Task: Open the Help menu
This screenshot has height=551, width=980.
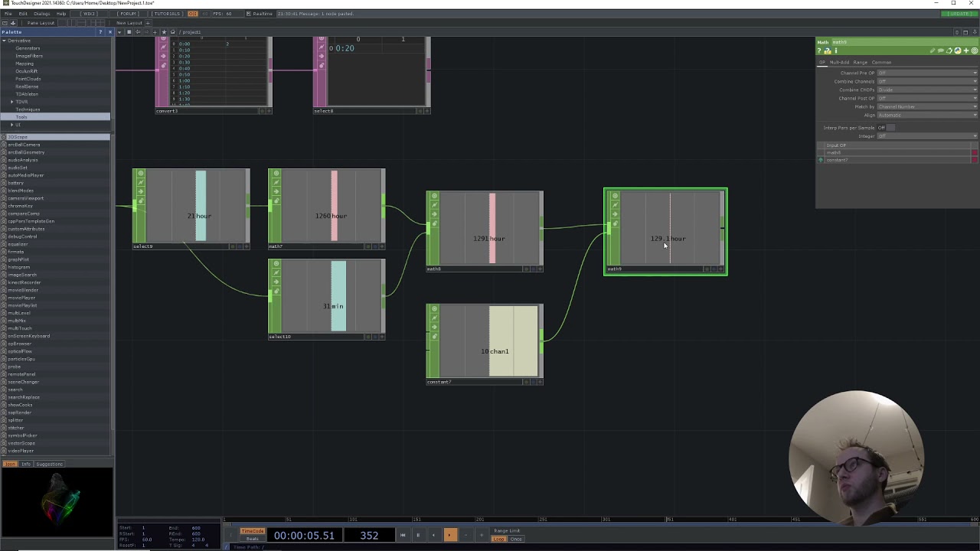Action: point(61,14)
